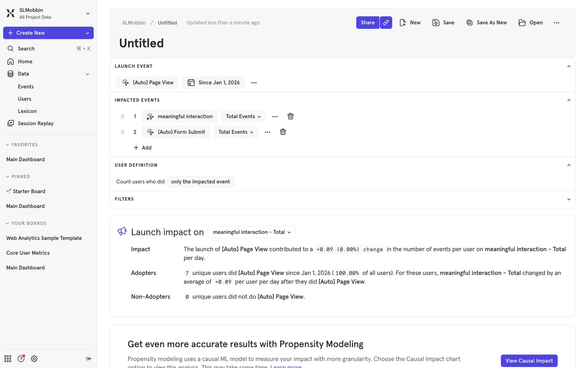Viewport: 588px width, 368px height.
Task: Open the help question mark icon
Action: coord(21,358)
